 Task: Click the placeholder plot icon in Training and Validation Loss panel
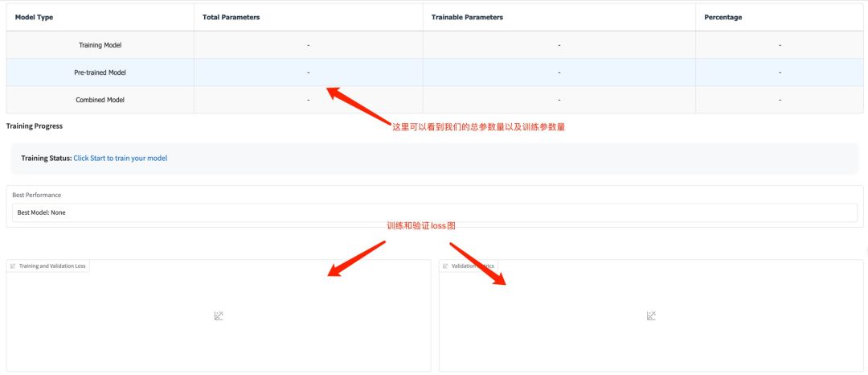coord(219,316)
